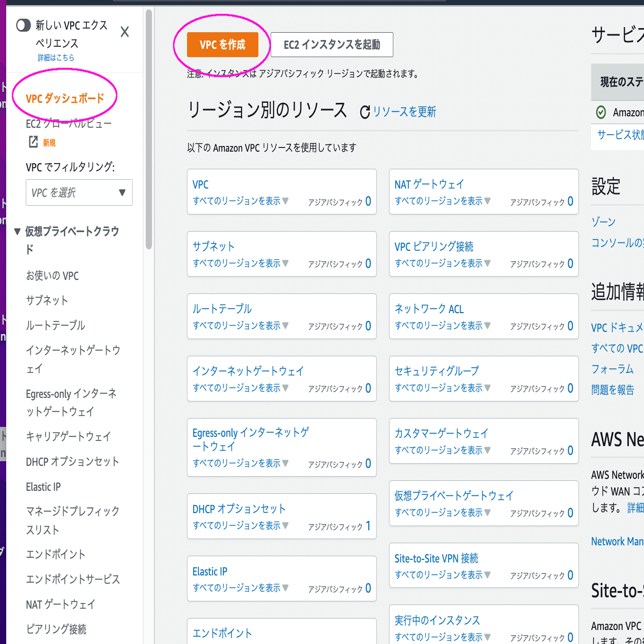
Task: Open お使いの VPC in the sidebar
Action: (52, 276)
